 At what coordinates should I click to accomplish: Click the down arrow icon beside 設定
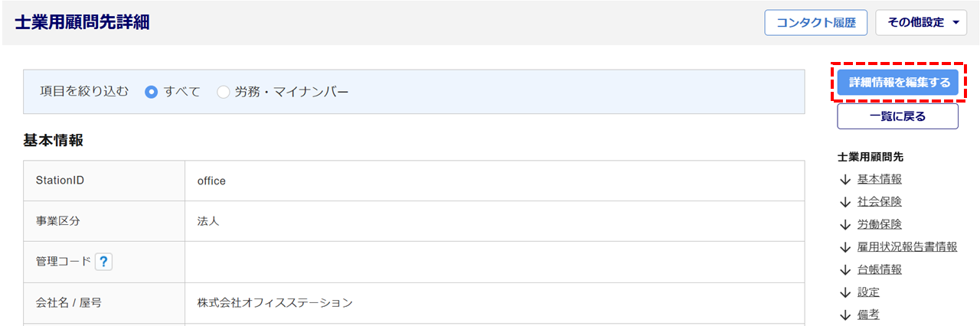click(845, 292)
